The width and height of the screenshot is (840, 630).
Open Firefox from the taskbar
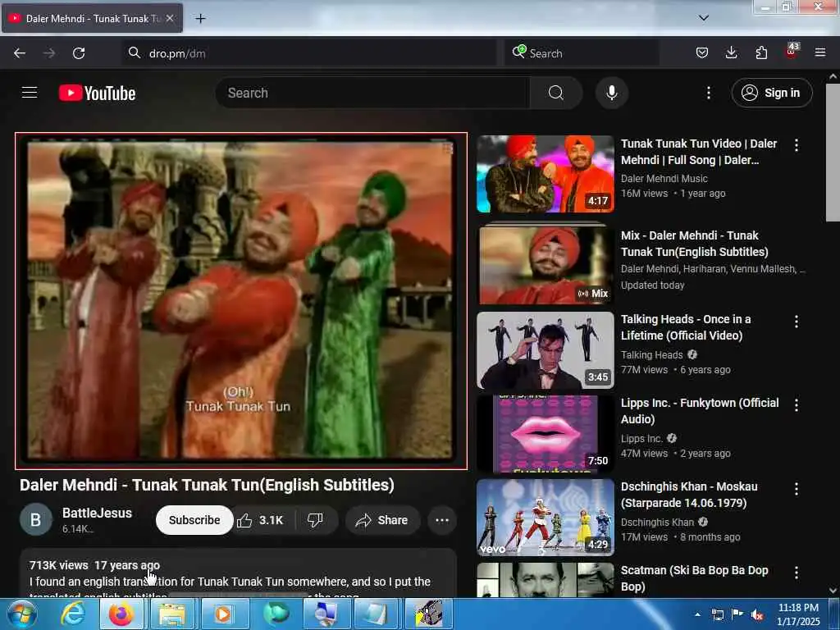tap(121, 614)
